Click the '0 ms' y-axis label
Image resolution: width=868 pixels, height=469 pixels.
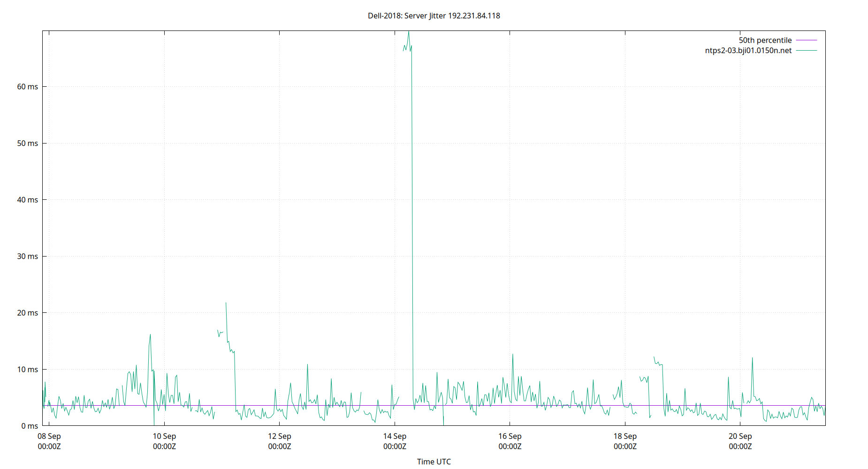30,426
